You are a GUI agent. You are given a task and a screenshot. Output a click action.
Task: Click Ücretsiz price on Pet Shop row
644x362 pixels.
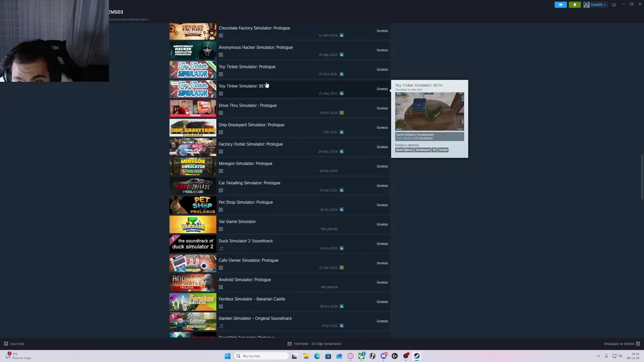382,205
